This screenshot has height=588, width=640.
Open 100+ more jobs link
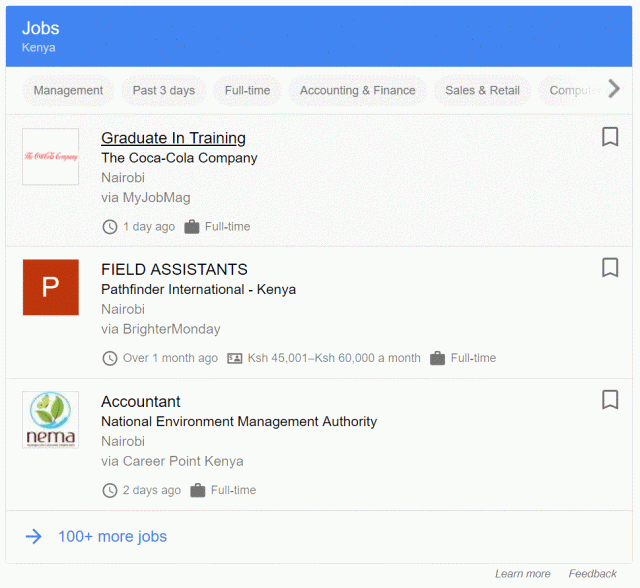[112, 537]
